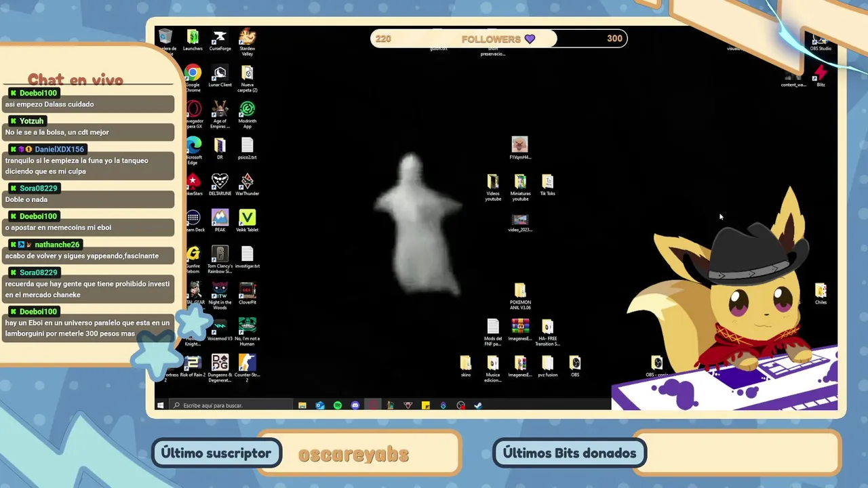This screenshot has width=868, height=488.
Task: Open the Videos youtube folder
Action: point(493,188)
